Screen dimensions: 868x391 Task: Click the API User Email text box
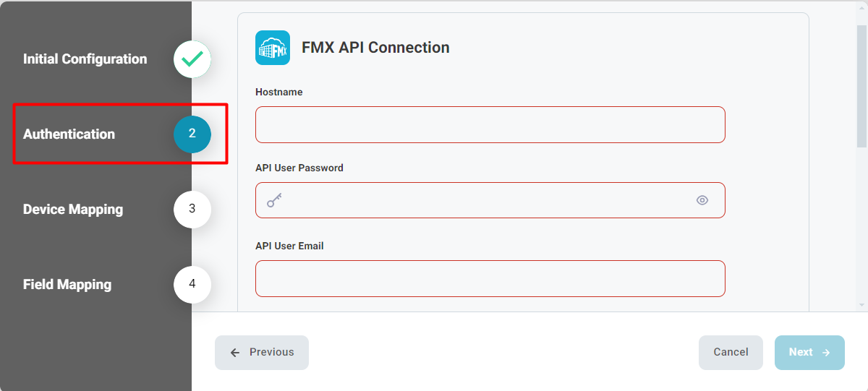[490, 278]
